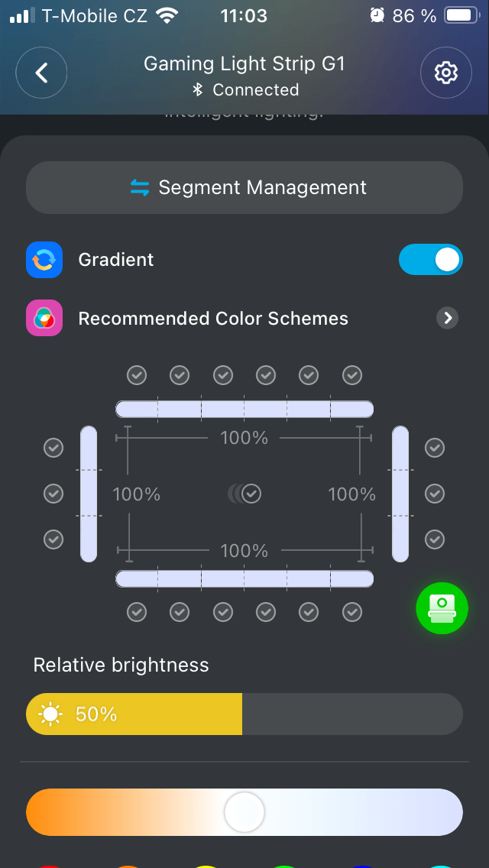Image resolution: width=489 pixels, height=868 pixels.
Task: Tap the Recommended Color Schemes icon
Action: pyautogui.click(x=44, y=319)
